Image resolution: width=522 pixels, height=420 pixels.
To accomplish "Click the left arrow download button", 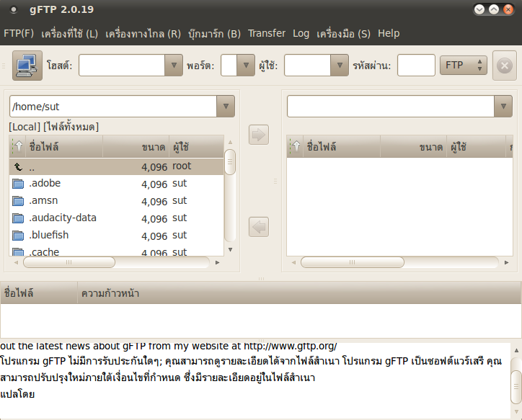I will pyautogui.click(x=259, y=227).
